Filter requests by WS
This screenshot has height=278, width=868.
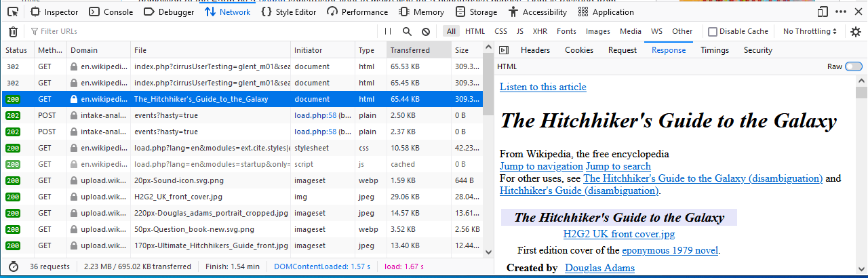656,31
